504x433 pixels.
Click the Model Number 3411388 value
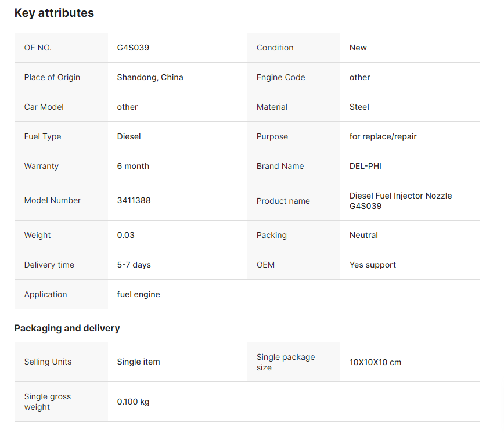(134, 200)
